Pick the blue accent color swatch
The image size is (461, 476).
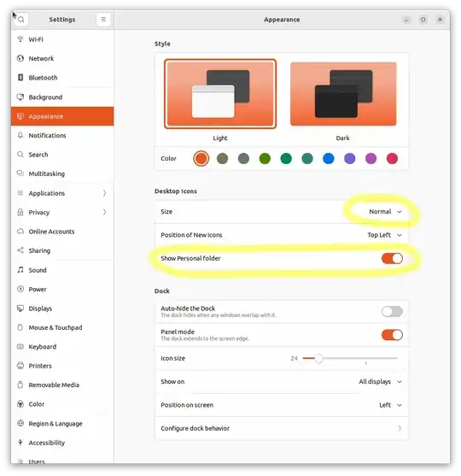328,158
